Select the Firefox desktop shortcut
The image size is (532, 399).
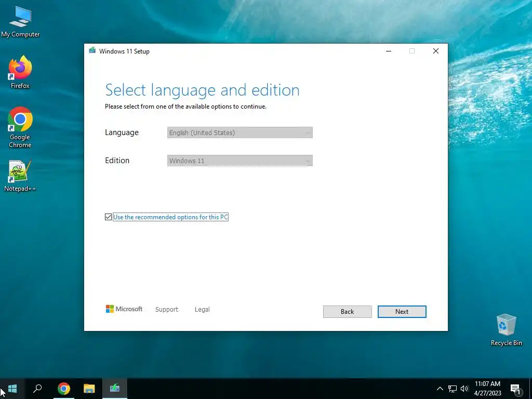[x=20, y=72]
